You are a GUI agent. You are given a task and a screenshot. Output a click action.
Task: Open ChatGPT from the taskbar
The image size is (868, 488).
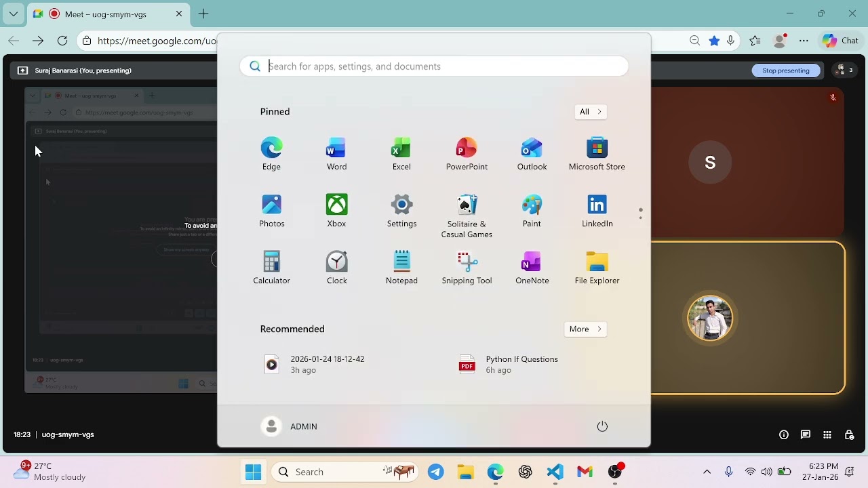coord(526,472)
